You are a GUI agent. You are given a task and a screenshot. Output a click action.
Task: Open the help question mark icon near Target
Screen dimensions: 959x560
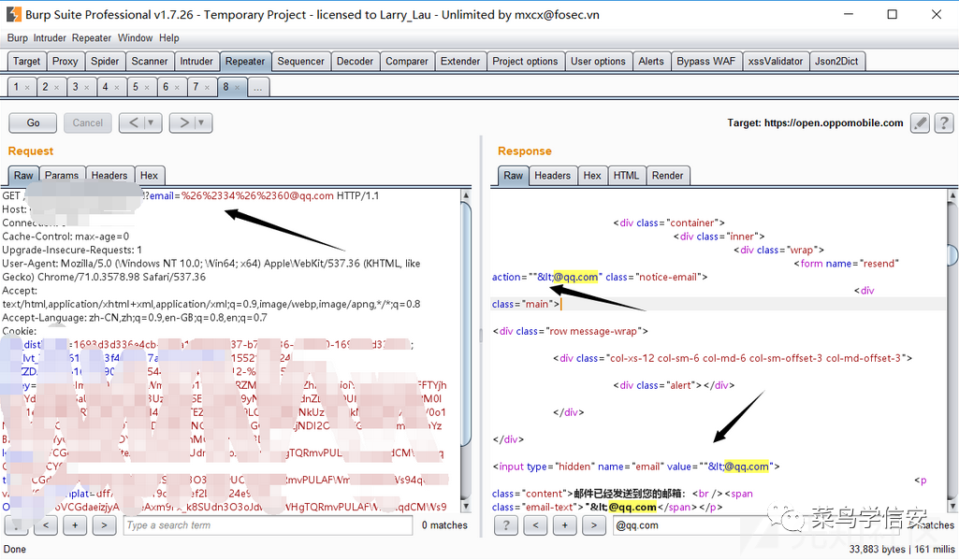pyautogui.click(x=944, y=122)
